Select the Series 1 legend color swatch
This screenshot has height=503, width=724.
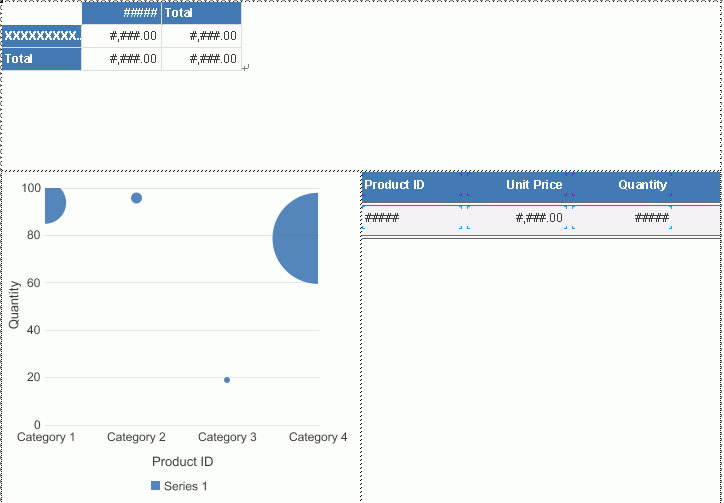tap(155, 485)
